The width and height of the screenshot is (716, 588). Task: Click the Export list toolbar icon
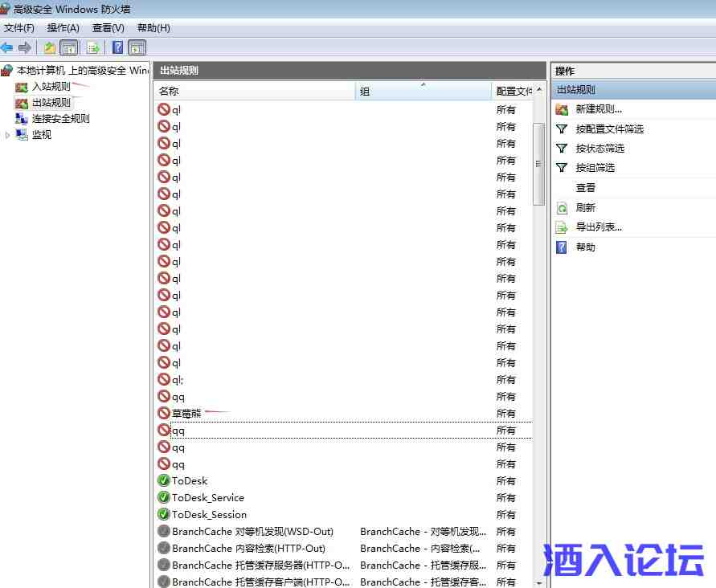(x=93, y=47)
